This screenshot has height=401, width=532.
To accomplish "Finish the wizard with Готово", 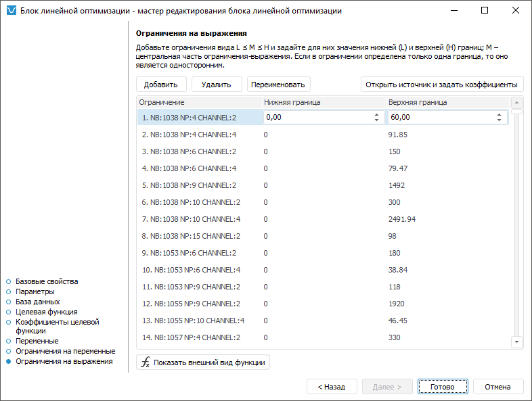I will pos(442,387).
